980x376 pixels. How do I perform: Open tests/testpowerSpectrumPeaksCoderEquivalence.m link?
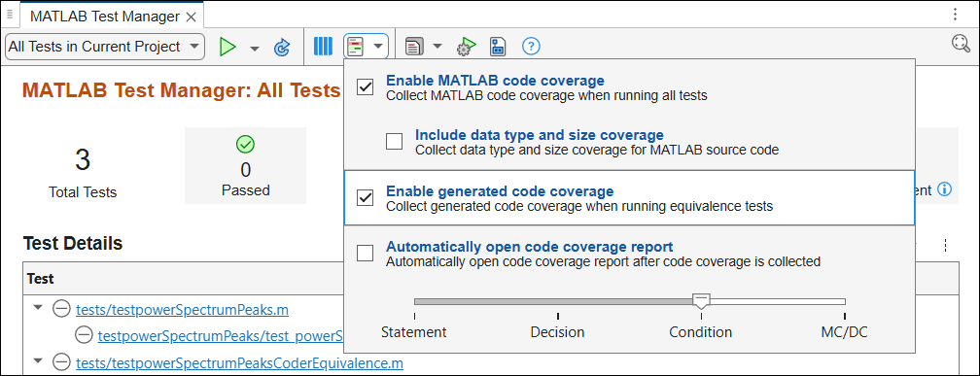239,363
